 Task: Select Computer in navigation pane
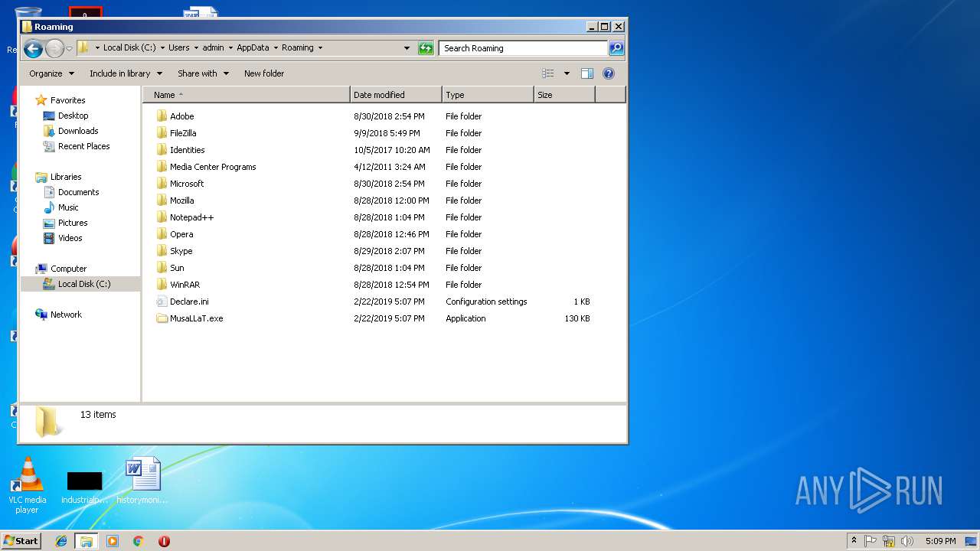(68, 269)
